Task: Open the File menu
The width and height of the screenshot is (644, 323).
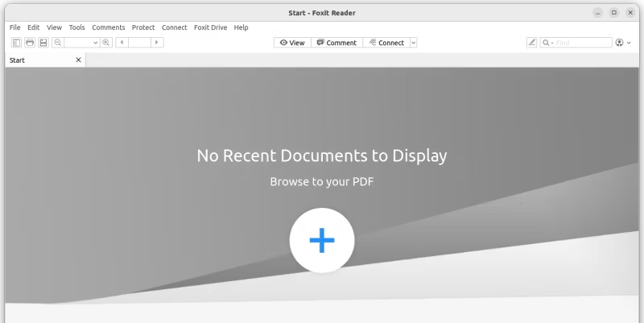Action: click(14, 27)
